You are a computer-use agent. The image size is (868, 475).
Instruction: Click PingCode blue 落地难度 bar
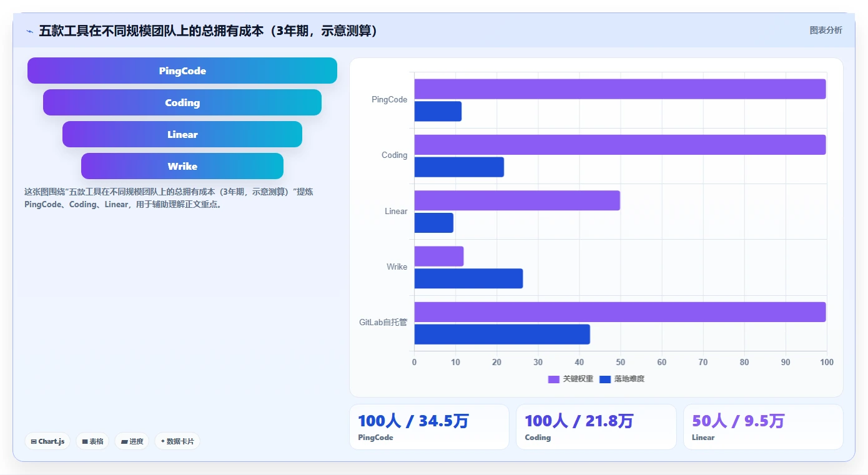438,111
